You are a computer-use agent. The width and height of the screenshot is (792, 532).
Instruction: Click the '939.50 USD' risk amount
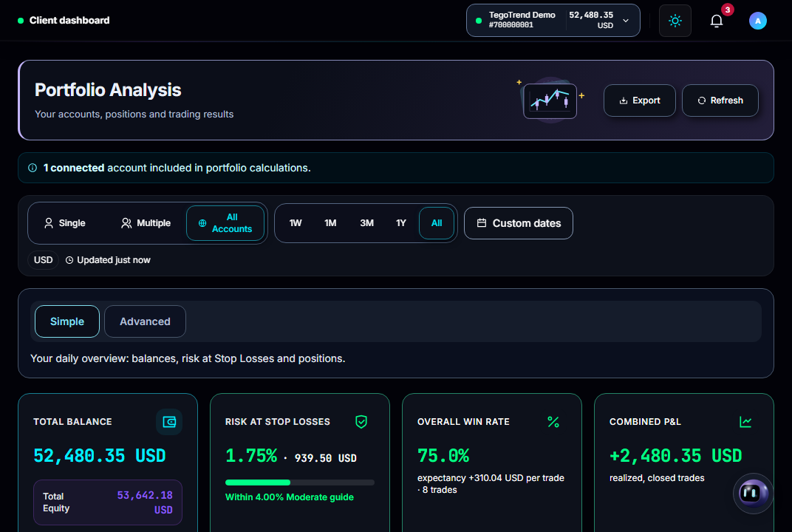(x=325, y=458)
